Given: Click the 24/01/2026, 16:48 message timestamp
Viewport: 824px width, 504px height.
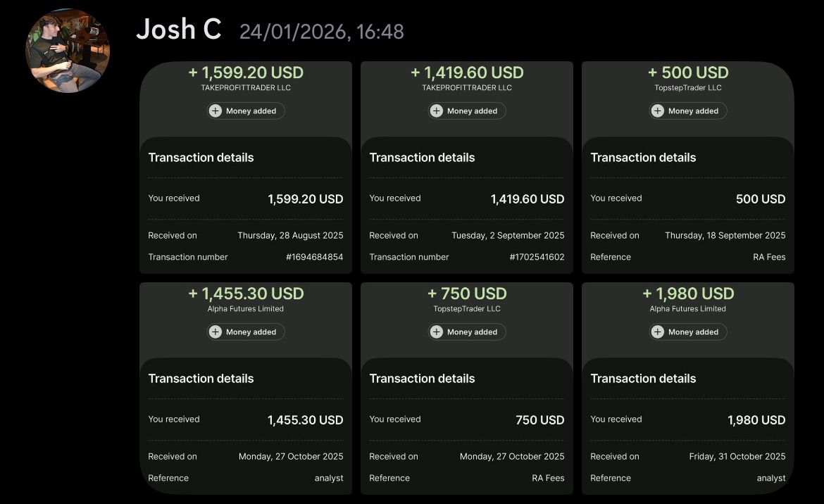Looking at the screenshot, I should (322, 32).
